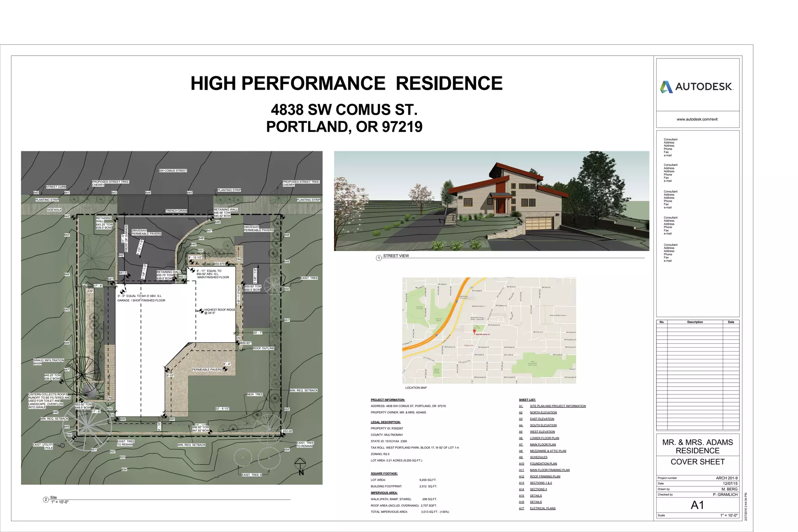The image size is (798, 532).
Task: Click the highest roof ridge elevation marker
Action: 201,311
